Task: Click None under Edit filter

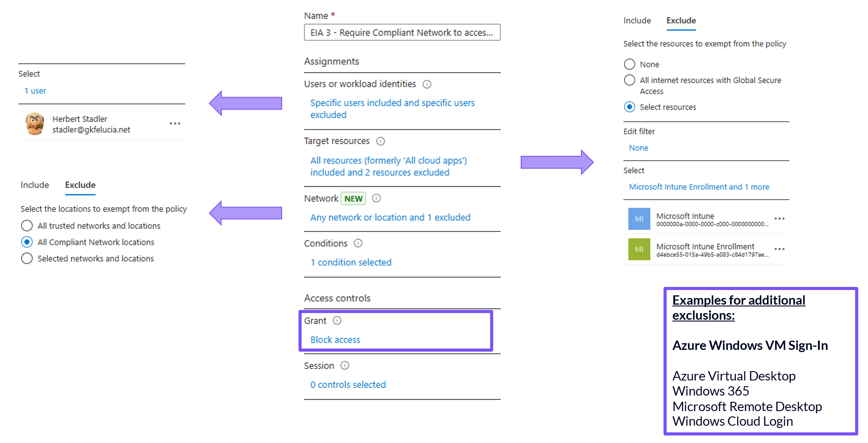Action: (638, 148)
